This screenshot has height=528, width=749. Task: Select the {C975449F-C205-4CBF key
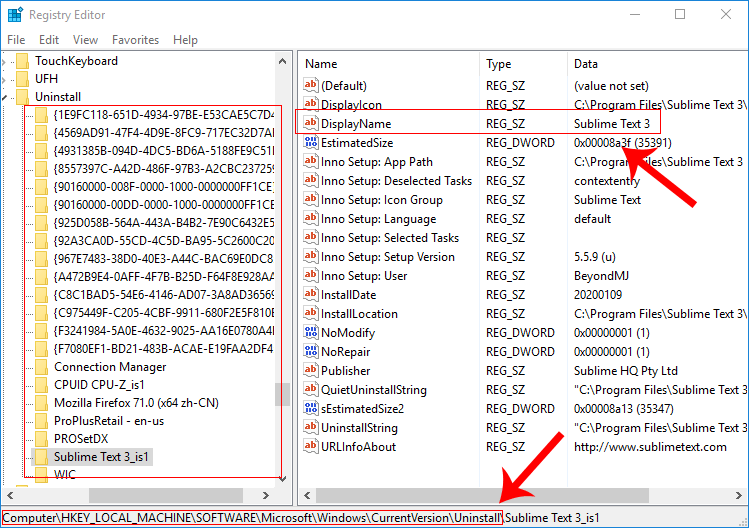[x=163, y=313]
